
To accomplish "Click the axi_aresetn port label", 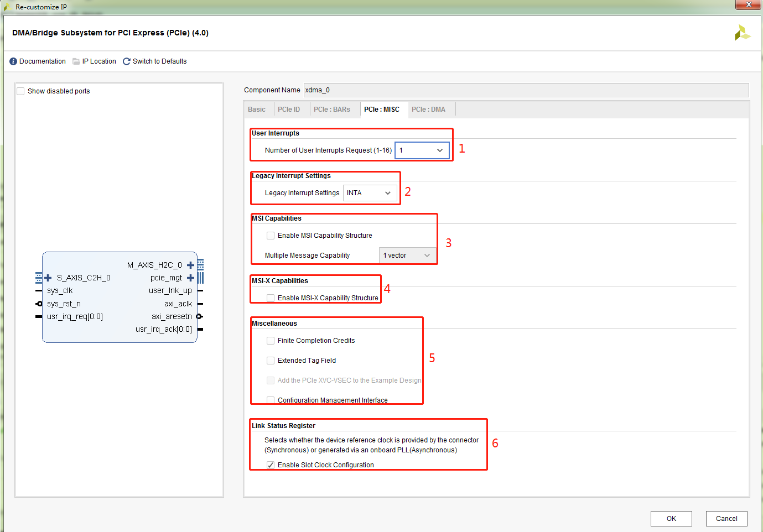I will pos(172,317).
